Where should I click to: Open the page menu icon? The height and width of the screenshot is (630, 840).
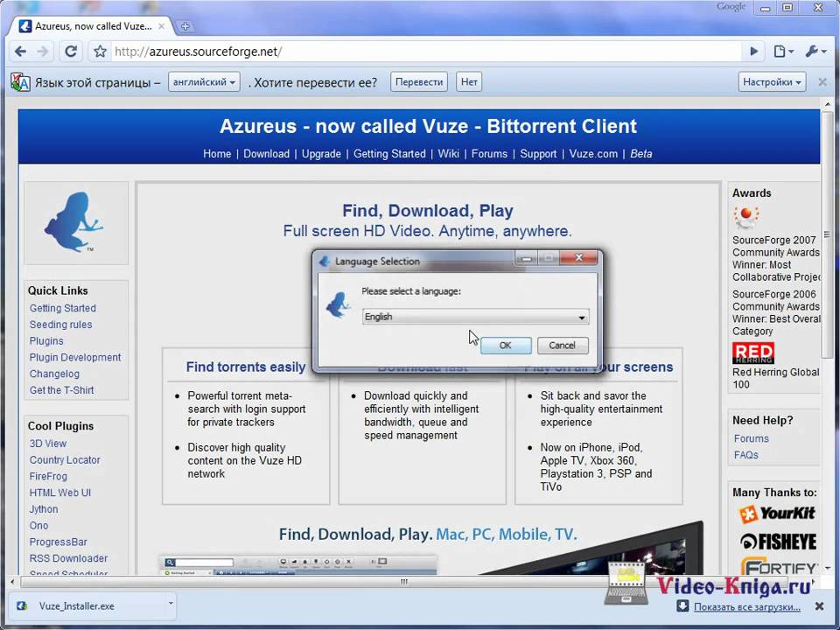tap(782, 52)
